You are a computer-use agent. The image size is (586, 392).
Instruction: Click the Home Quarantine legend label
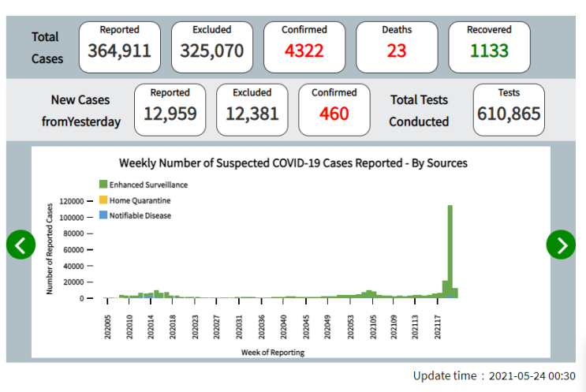(140, 200)
